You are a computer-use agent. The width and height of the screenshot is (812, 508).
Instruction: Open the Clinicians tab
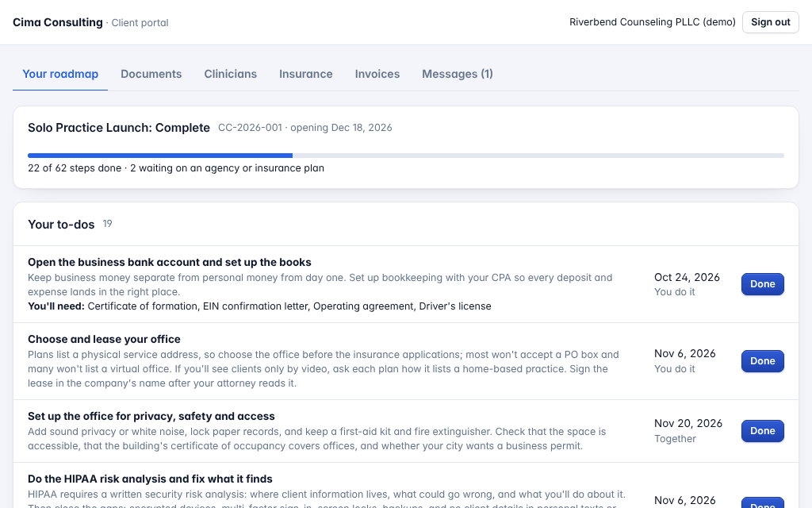(x=231, y=74)
